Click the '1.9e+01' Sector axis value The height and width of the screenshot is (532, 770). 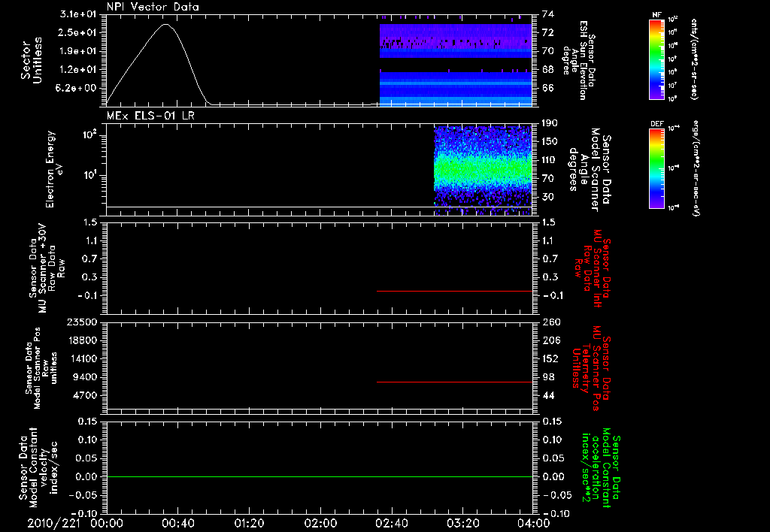(77, 51)
